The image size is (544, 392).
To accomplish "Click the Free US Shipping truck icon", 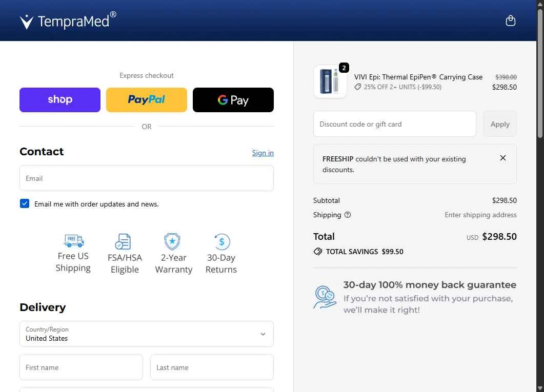I will pos(73,240).
